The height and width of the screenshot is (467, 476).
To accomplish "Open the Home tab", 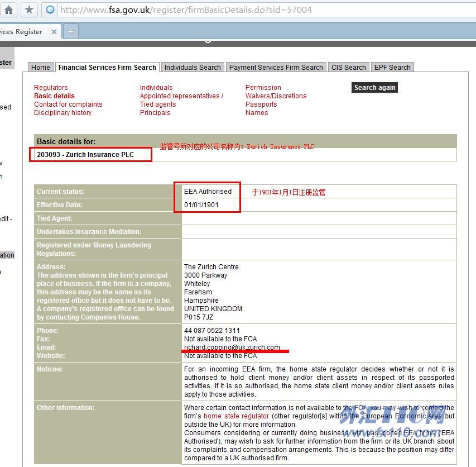I will [40, 67].
